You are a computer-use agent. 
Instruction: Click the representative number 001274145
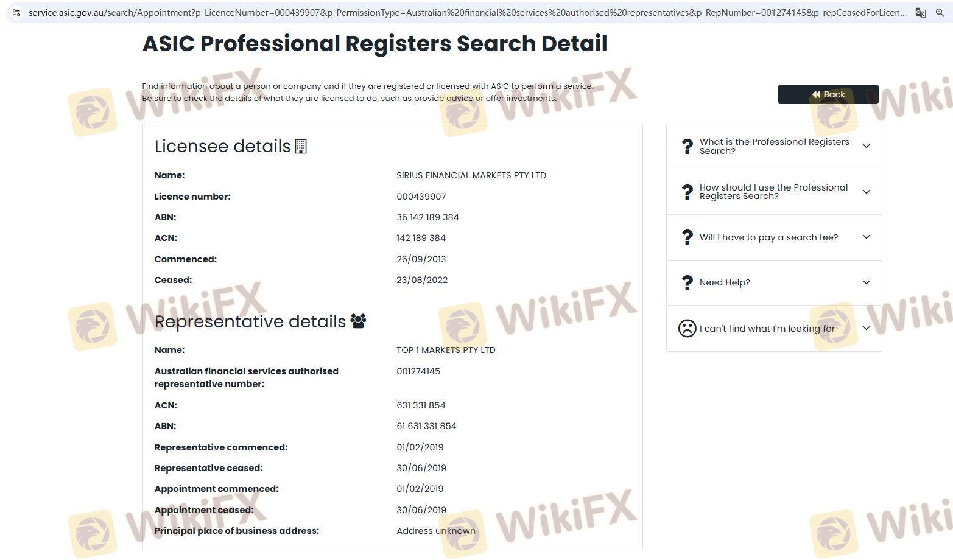coord(418,371)
